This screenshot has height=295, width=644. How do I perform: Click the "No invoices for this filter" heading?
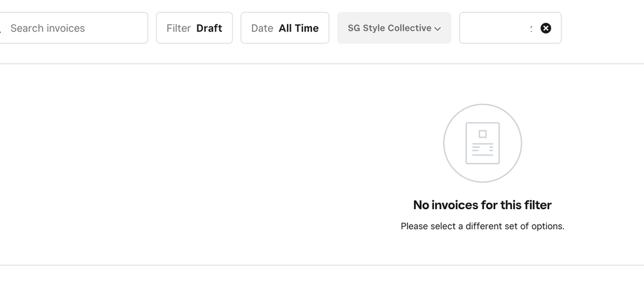coord(482,205)
